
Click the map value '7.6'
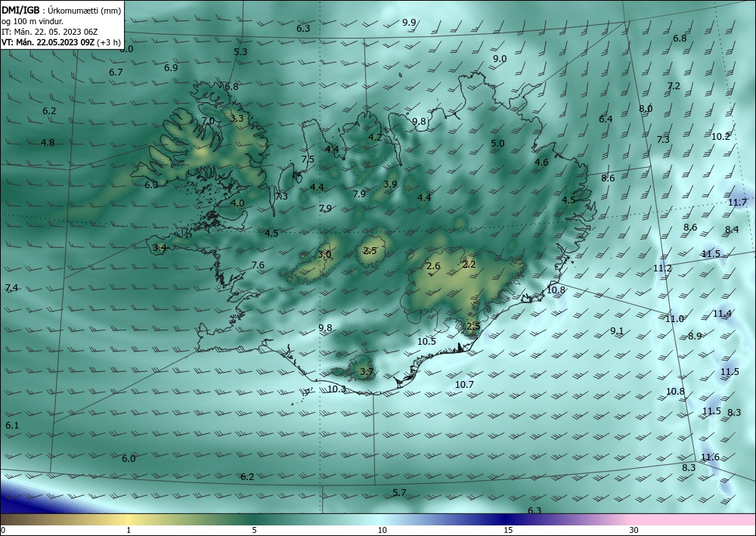pos(258,265)
